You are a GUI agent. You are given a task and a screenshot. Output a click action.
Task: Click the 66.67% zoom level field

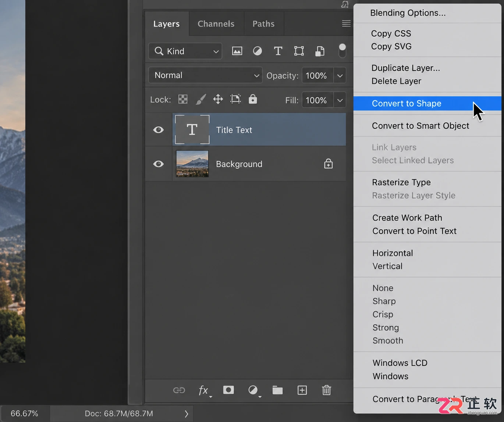pyautogui.click(x=25, y=414)
